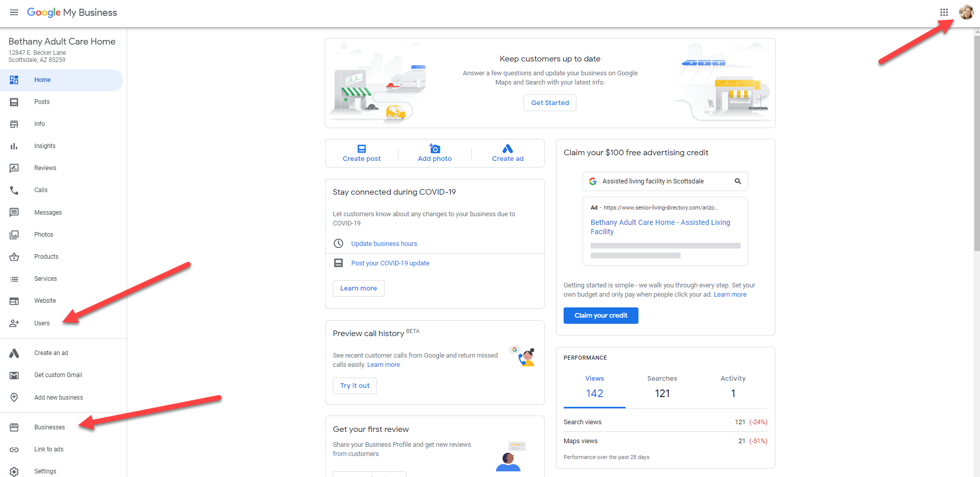Click the Insights bar chart icon
The image size is (980, 477).
[x=14, y=146]
